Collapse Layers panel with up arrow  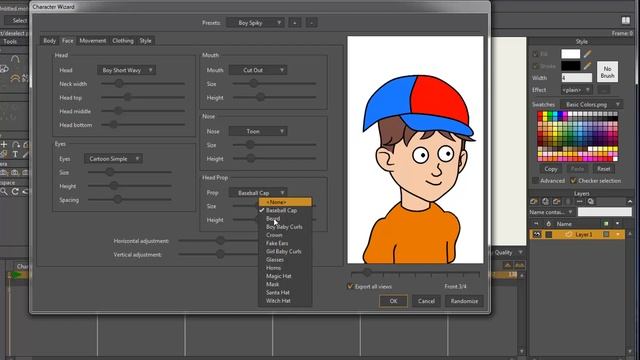pos(630,202)
